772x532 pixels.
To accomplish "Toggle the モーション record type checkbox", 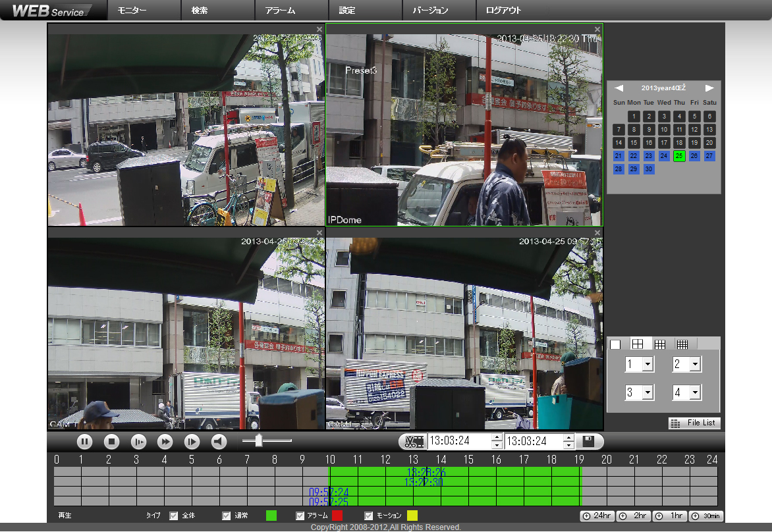I will click(x=369, y=516).
